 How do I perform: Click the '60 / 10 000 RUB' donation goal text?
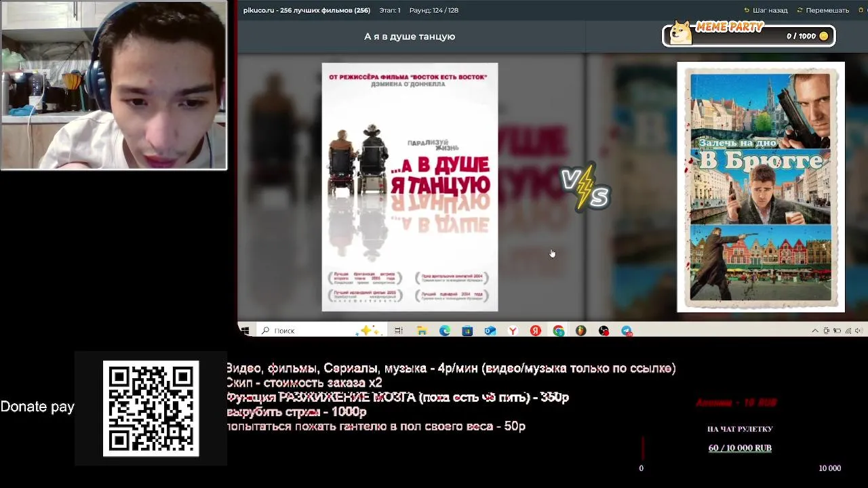coord(740,448)
